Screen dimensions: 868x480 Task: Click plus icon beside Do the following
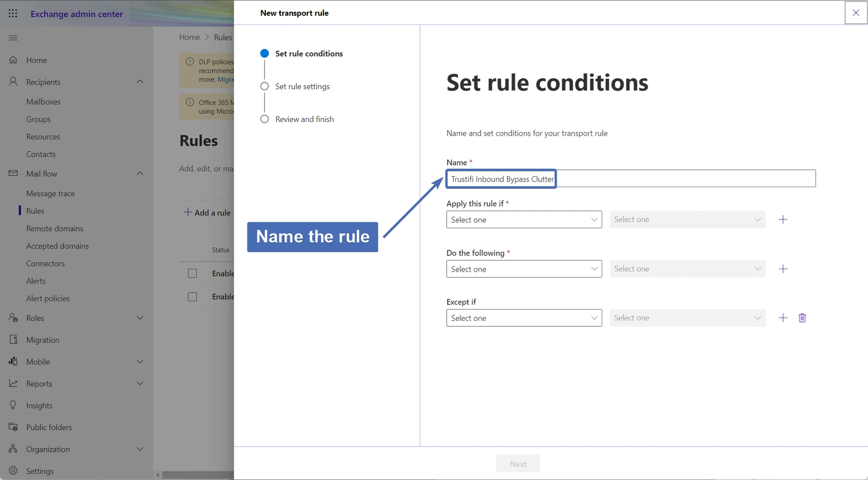783,269
